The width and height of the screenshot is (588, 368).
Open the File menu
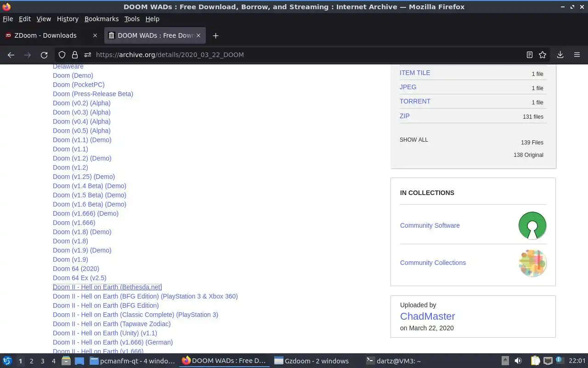[x=8, y=19]
